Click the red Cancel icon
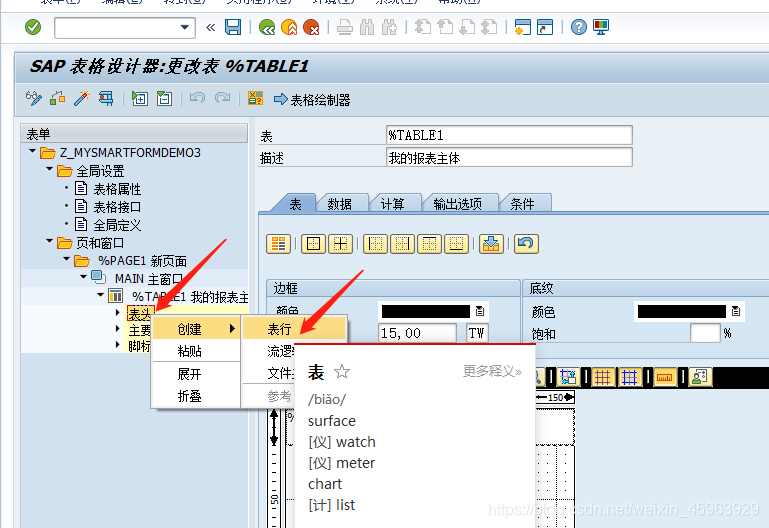Viewport: 769px width, 528px height. (x=311, y=27)
